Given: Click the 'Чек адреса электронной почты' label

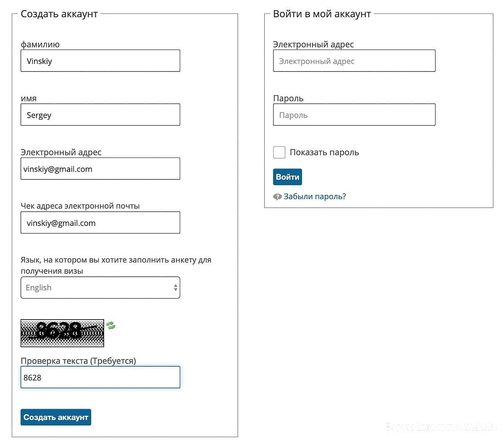Looking at the screenshot, I should [x=80, y=206].
